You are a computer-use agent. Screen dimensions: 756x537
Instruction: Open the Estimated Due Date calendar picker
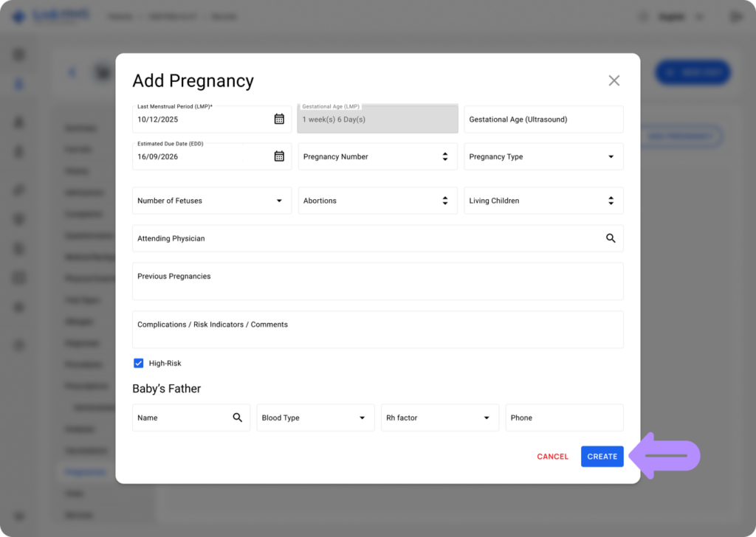click(279, 156)
